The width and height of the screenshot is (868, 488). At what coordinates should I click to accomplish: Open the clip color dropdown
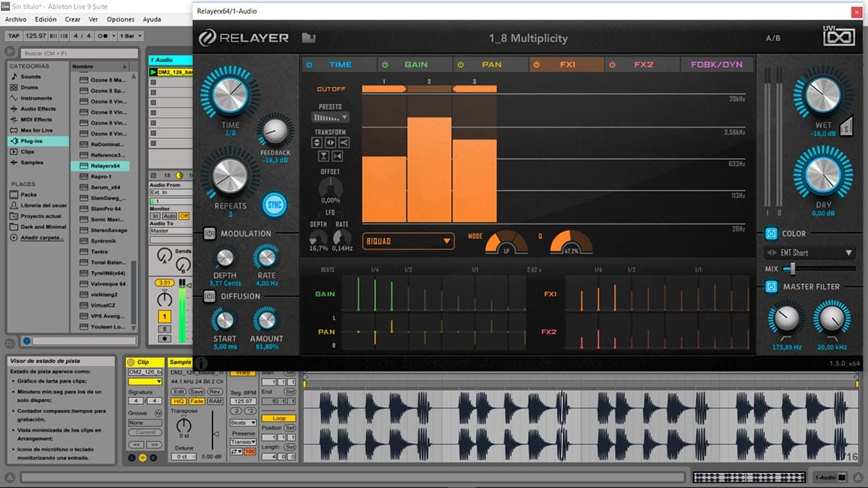(145, 381)
